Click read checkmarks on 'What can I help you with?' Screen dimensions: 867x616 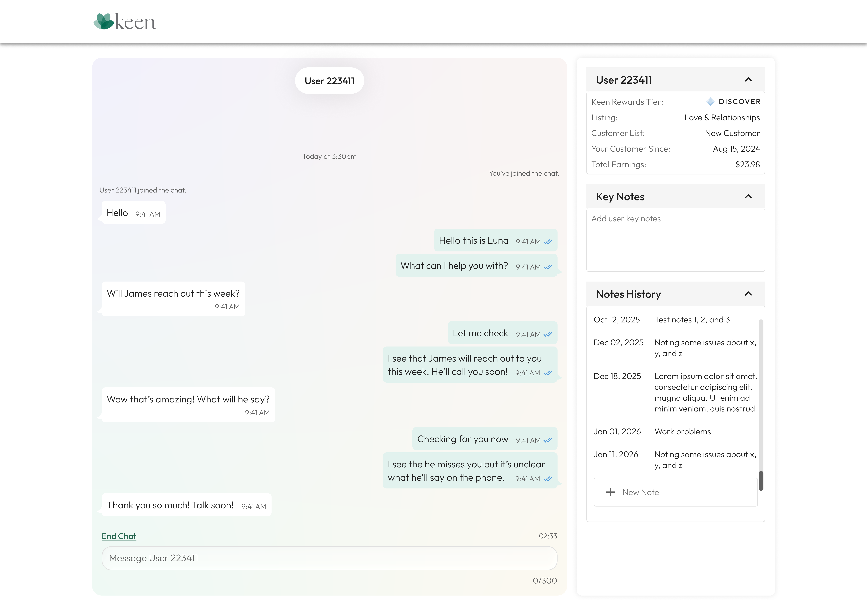[548, 267]
